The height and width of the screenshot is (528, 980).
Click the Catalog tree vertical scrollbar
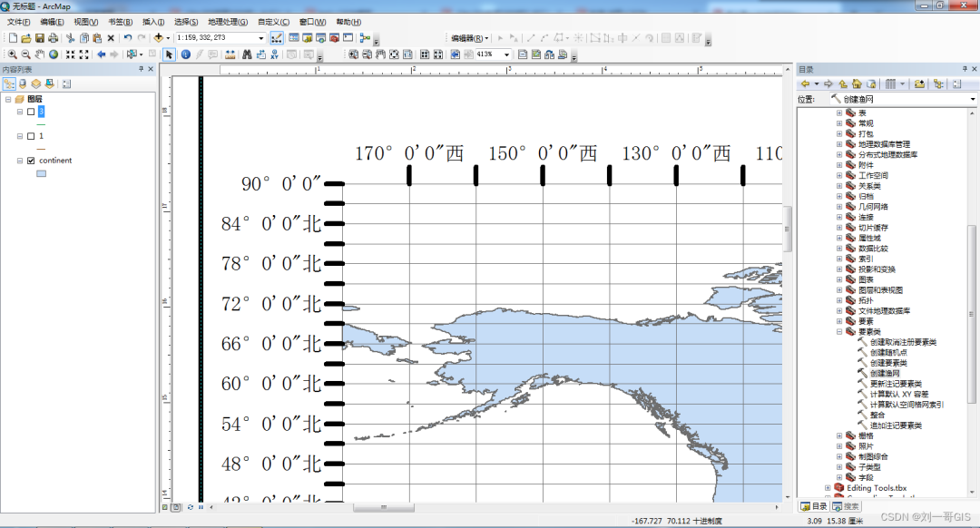click(971, 314)
